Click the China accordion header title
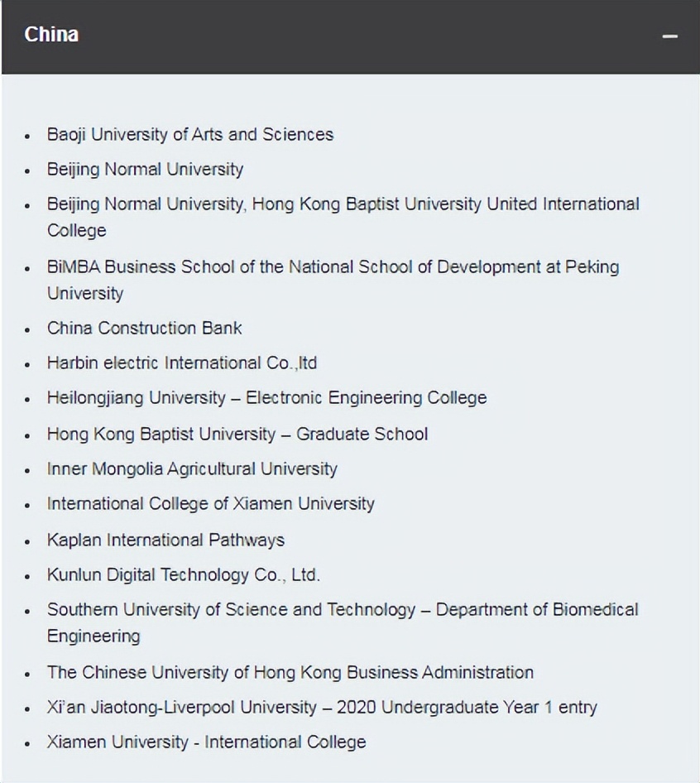Screen dimensions: 700x783 point(51,35)
